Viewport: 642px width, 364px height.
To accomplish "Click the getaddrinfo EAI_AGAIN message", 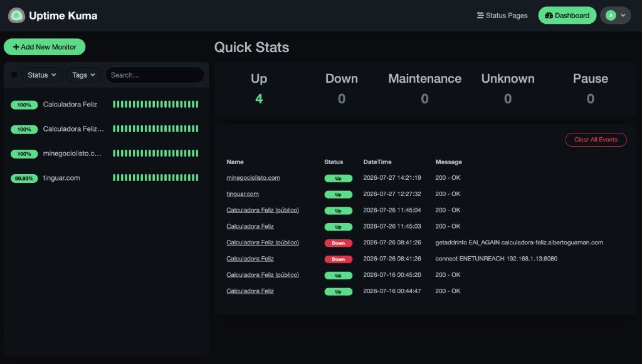I will 518,242.
